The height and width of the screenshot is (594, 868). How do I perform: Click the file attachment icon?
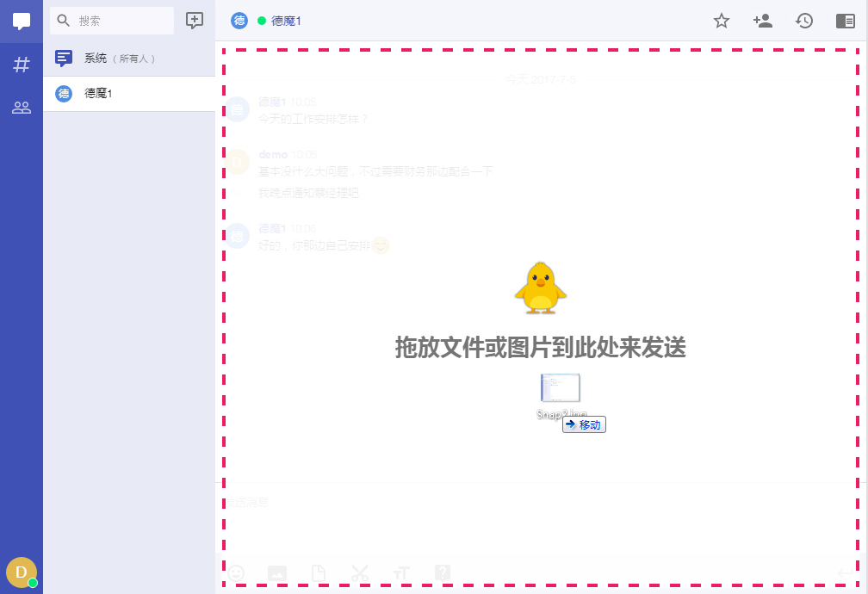point(318,572)
